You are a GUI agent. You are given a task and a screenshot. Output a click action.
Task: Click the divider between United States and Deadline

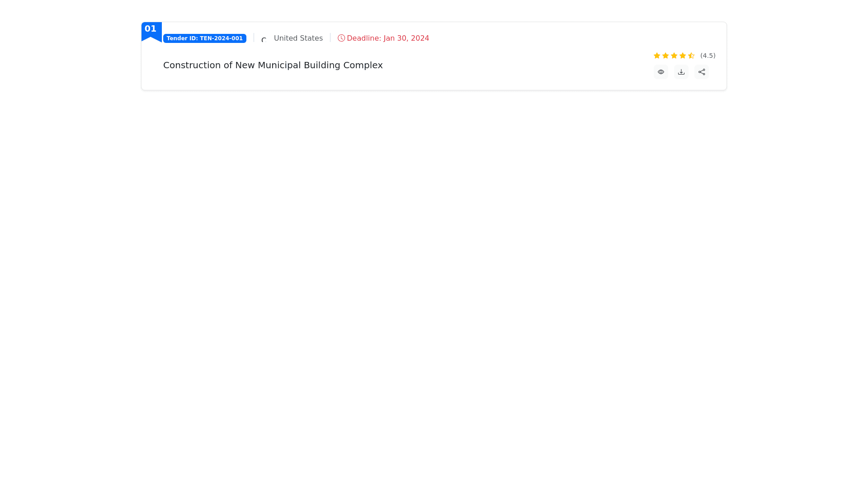click(x=330, y=38)
